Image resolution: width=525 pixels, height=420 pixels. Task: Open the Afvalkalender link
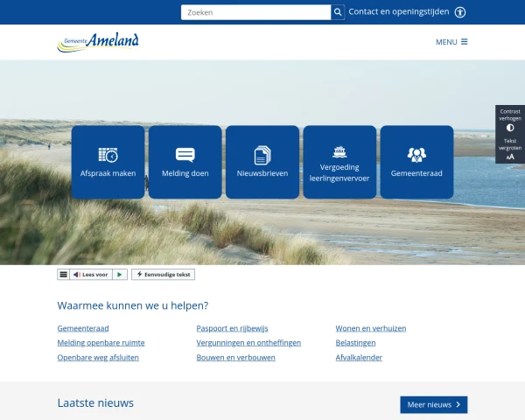[x=359, y=358]
